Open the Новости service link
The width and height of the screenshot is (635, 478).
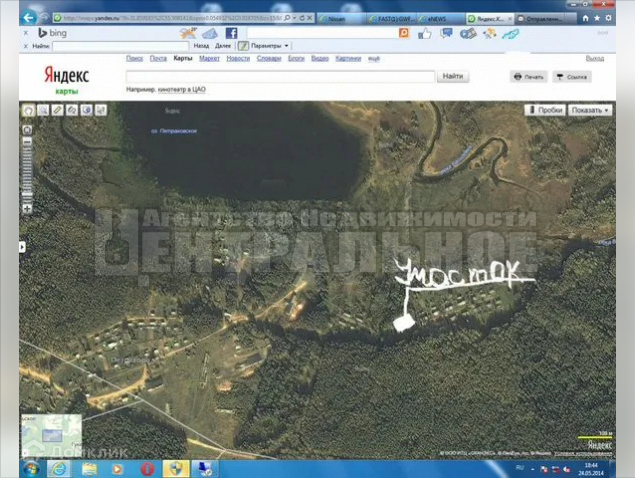point(238,58)
